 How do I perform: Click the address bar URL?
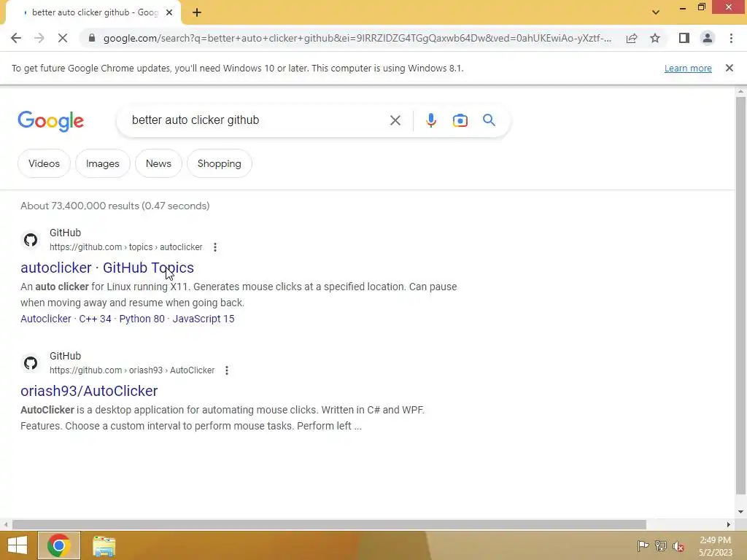[x=357, y=38]
